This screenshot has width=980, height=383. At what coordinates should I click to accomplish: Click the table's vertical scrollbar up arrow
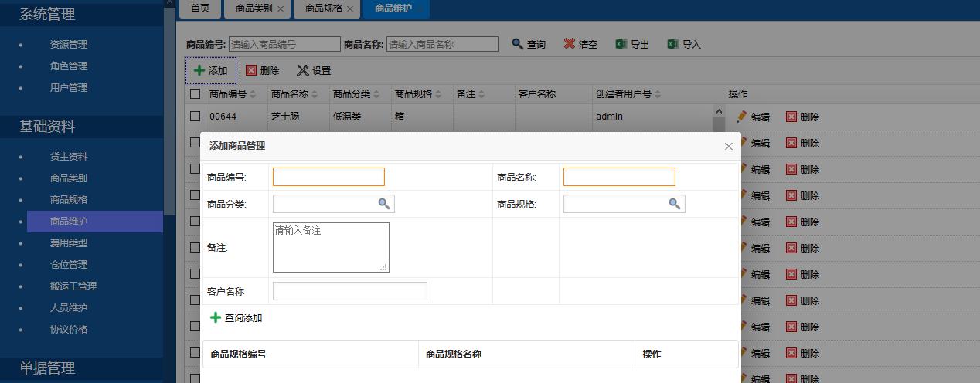coord(720,112)
